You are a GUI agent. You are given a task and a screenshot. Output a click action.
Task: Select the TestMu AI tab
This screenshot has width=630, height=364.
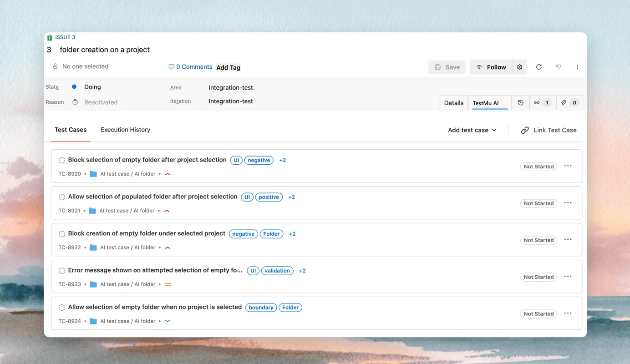pyautogui.click(x=490, y=103)
